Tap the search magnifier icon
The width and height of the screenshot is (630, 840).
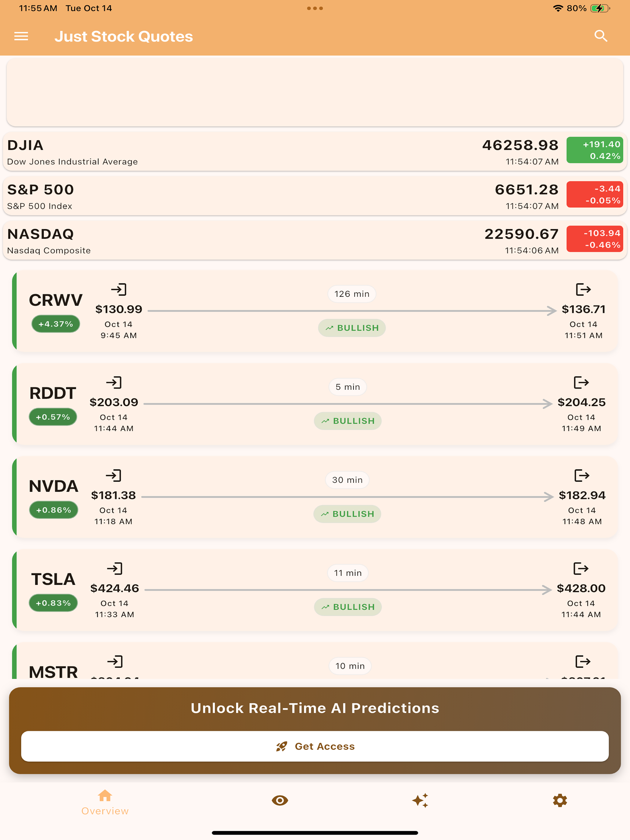click(x=601, y=36)
